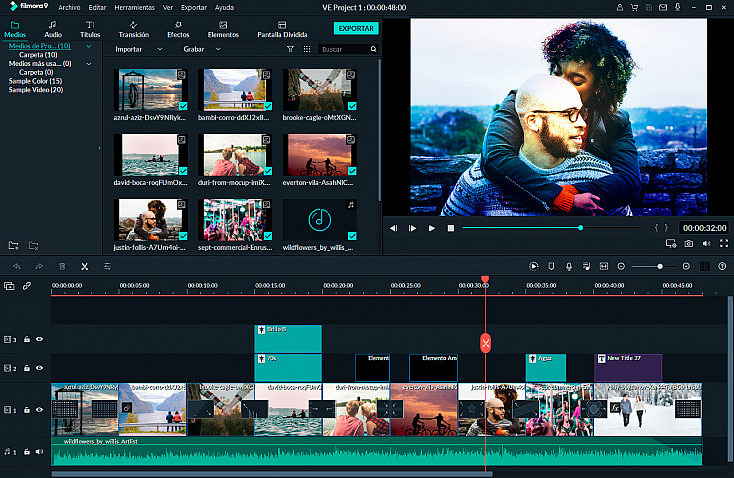Toggle checkmark on wildflowers audio item
This screenshot has width=734, height=478.
point(352,236)
